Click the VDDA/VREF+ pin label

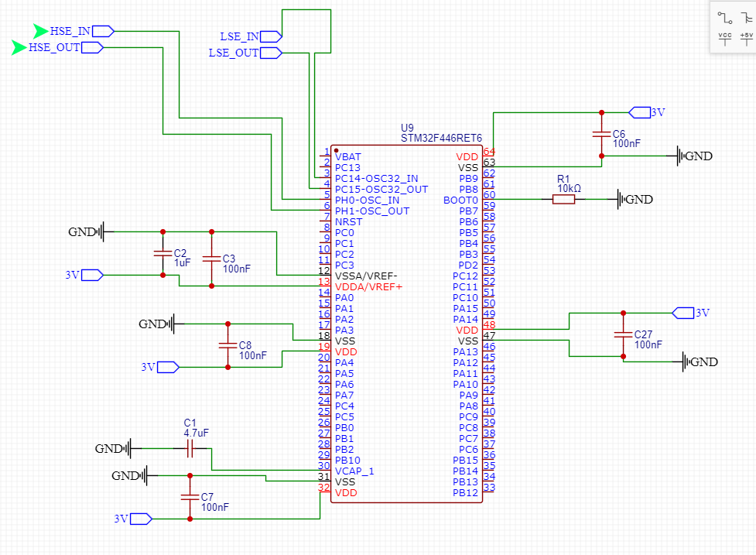pyautogui.click(x=369, y=287)
